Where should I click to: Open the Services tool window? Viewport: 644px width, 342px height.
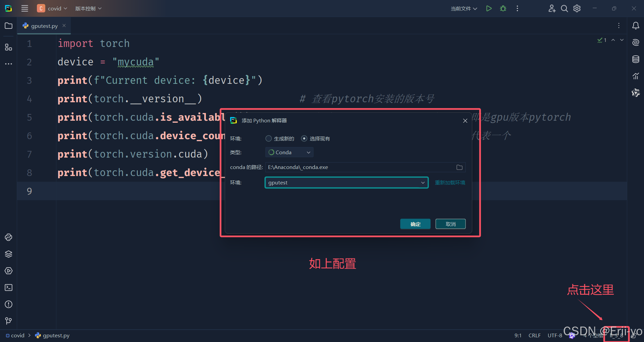[x=8, y=271]
